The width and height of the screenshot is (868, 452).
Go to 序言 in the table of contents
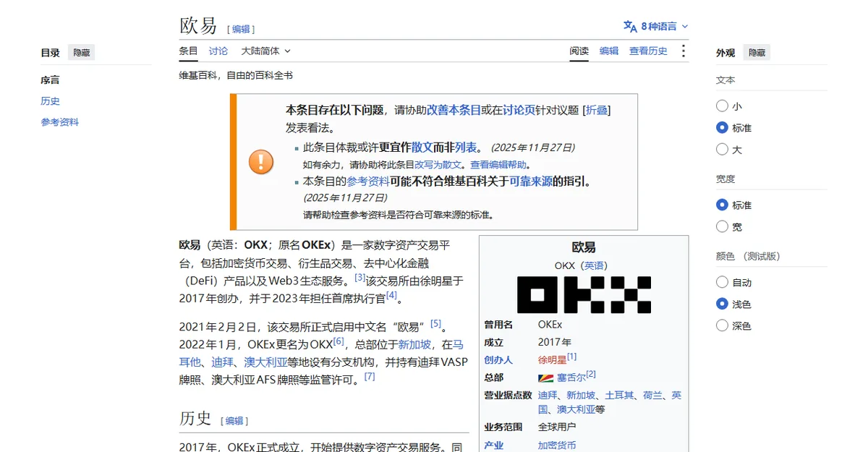50,80
